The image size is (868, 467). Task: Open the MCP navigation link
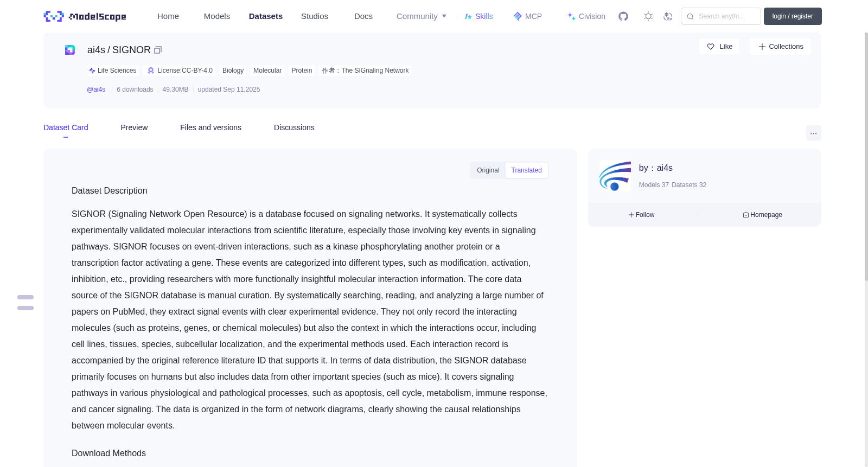coord(527,16)
